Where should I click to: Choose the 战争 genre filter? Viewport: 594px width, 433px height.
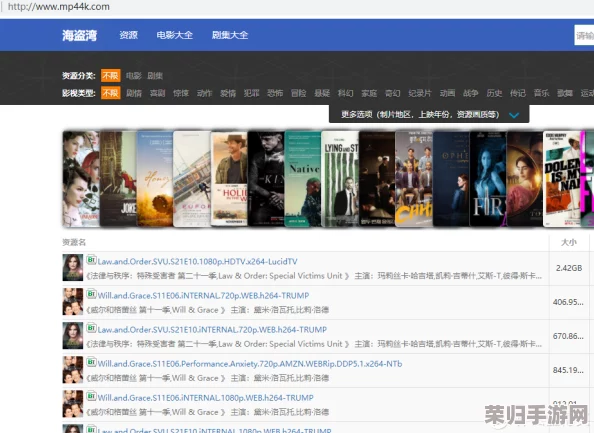point(471,93)
